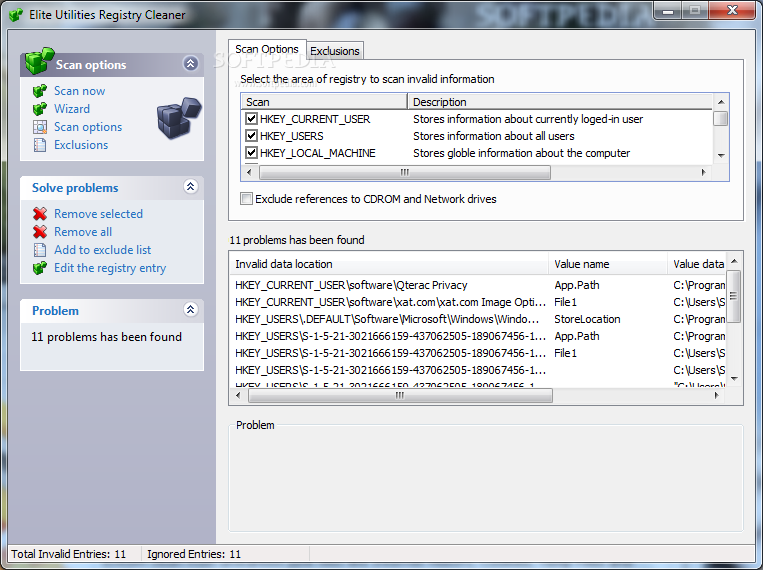Sort by the Scan column header
The width and height of the screenshot is (763, 570).
324,102
